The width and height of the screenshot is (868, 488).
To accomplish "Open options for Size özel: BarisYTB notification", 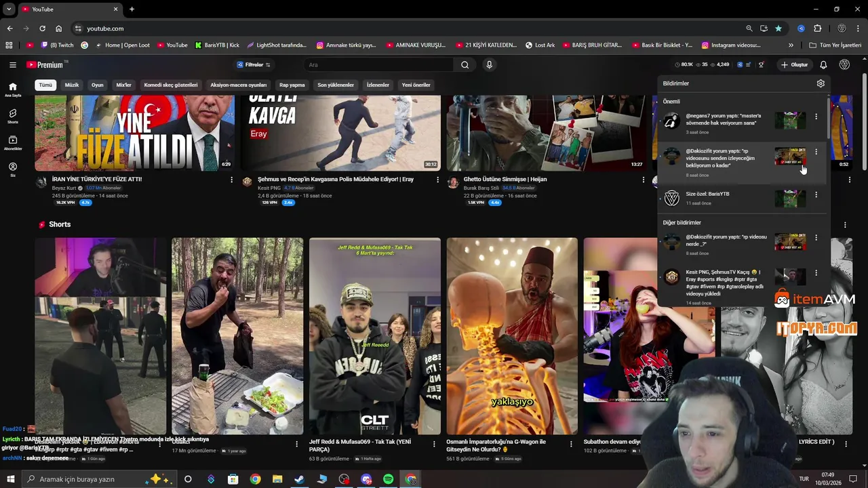I will 816,195.
